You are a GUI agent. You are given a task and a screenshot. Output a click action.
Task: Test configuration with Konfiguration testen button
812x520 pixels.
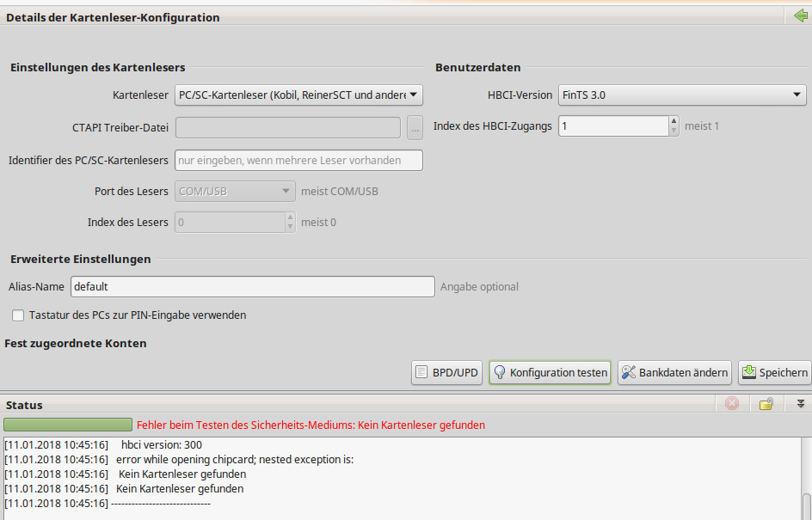pos(550,372)
